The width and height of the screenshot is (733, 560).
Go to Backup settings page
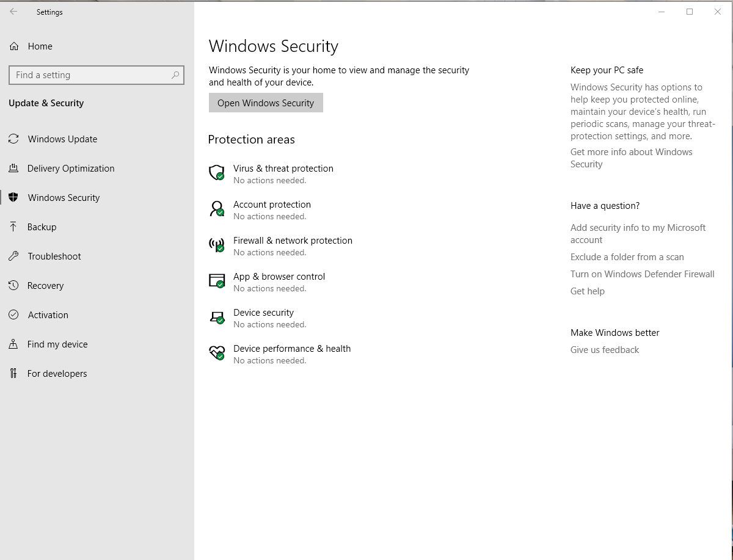[42, 227]
